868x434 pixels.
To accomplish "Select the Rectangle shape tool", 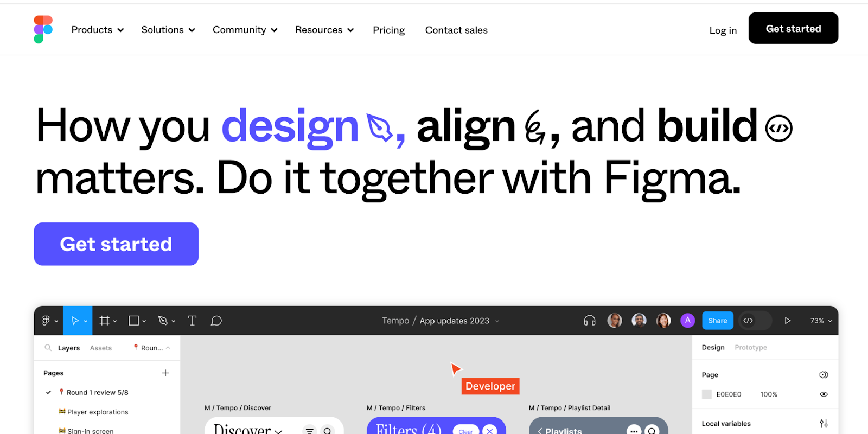I will click(133, 321).
